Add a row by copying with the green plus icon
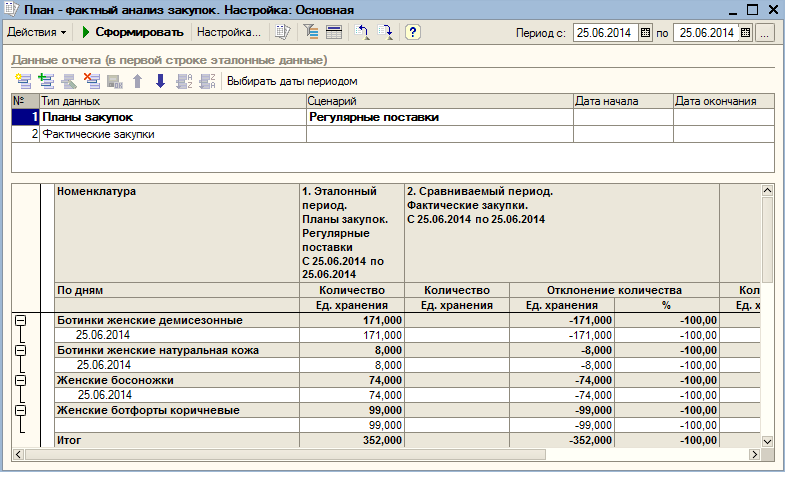 (46, 81)
